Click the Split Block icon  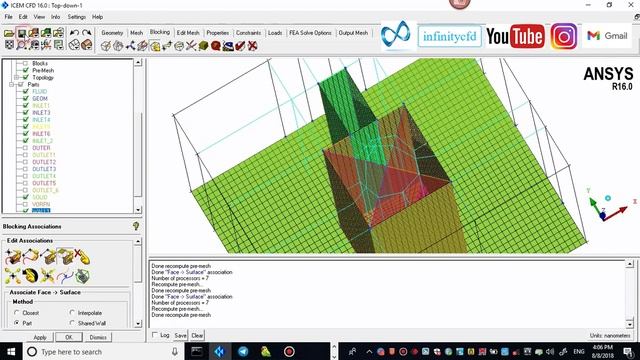pyautogui.click(x=118, y=46)
